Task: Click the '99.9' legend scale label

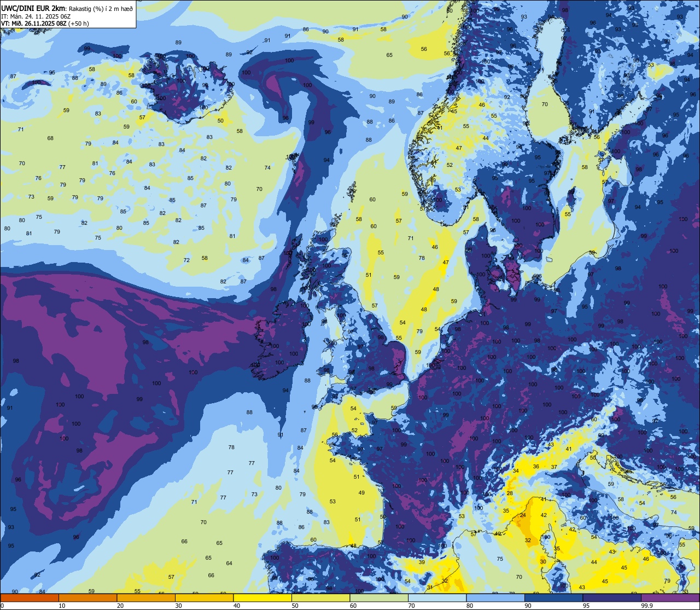Action: click(x=647, y=606)
